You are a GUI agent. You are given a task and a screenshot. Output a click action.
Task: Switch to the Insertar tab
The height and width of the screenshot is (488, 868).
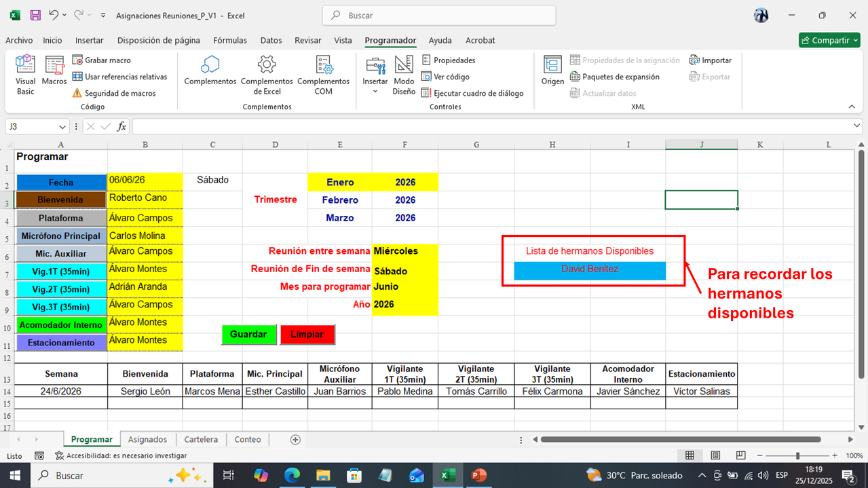90,40
